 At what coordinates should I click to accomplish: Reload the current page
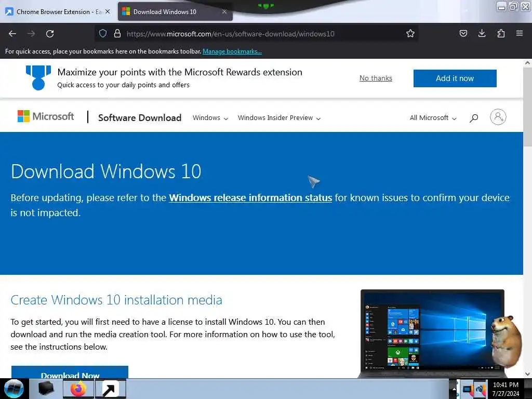[50, 34]
